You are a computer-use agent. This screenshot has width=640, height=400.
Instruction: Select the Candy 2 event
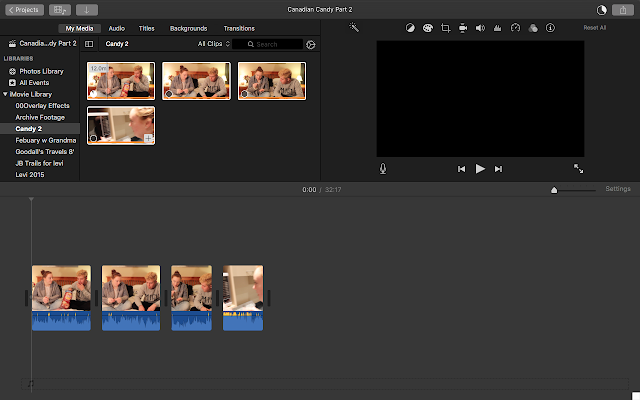point(40,129)
